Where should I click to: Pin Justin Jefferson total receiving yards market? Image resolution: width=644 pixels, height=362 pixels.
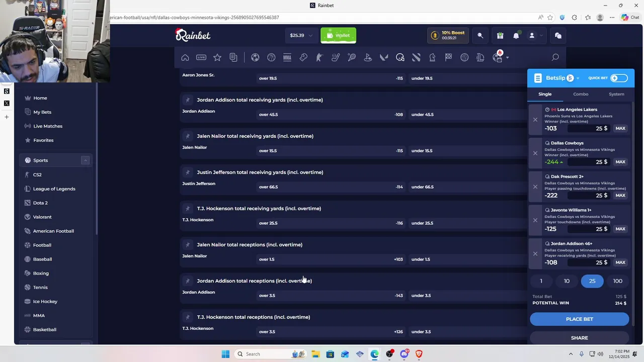tap(187, 172)
